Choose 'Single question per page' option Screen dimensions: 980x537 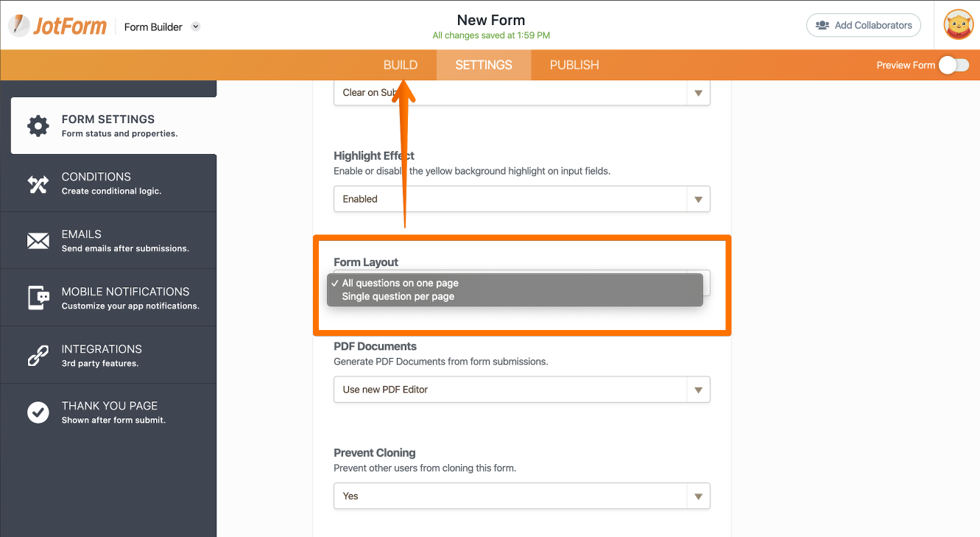tap(398, 296)
